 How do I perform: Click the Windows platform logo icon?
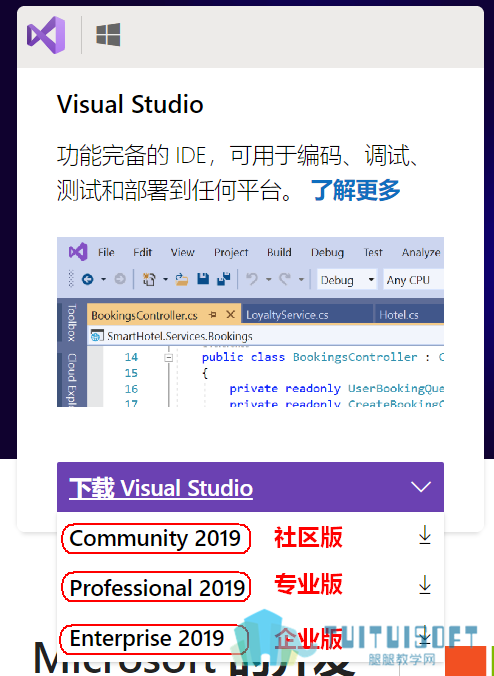coord(108,35)
